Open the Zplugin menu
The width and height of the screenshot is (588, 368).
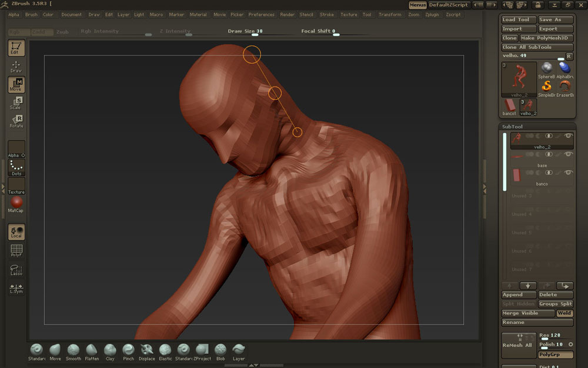click(x=432, y=15)
